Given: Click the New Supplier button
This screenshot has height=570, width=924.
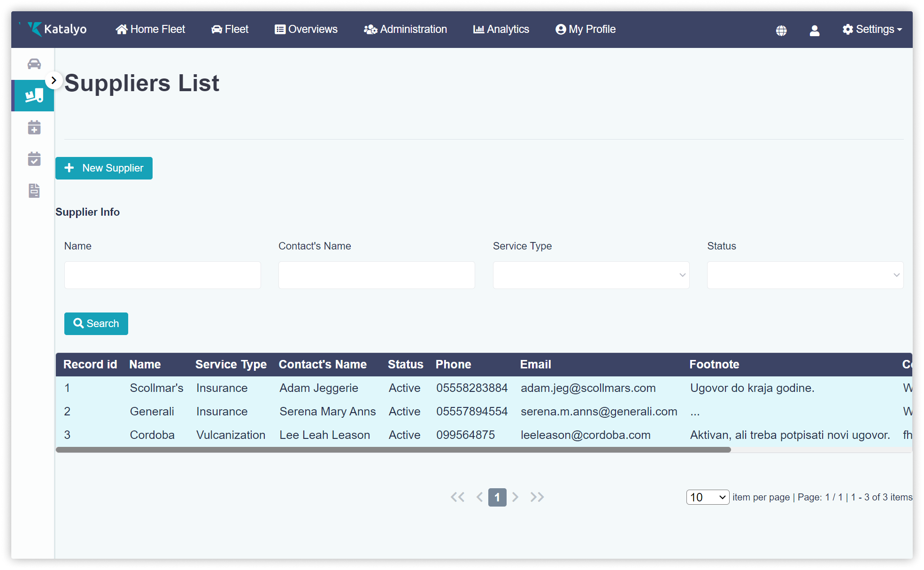Looking at the screenshot, I should (x=104, y=168).
